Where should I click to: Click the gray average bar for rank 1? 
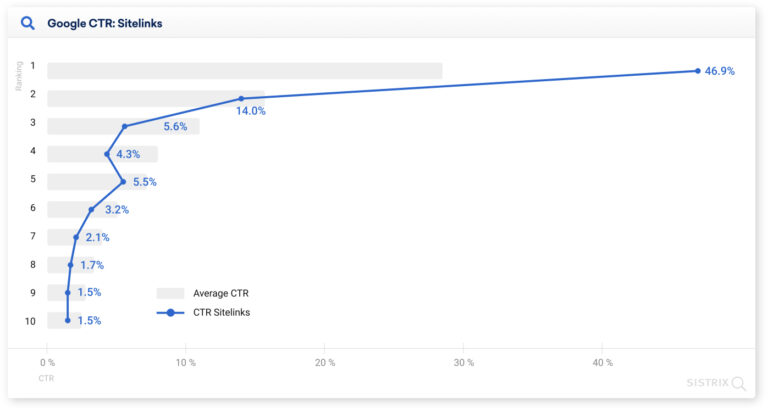(x=244, y=70)
